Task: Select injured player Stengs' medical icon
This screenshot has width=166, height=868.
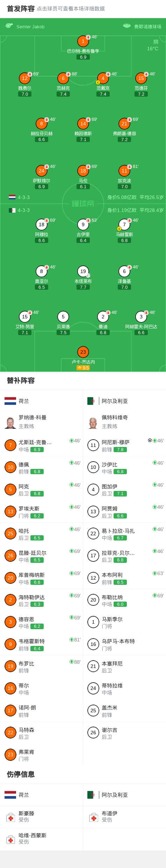Action: (x=10, y=817)
